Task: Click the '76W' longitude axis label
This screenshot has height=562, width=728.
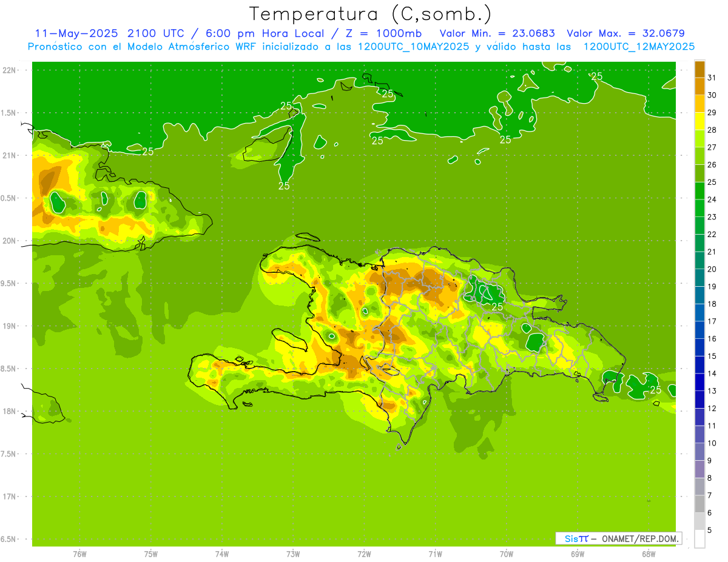Action: (79, 554)
